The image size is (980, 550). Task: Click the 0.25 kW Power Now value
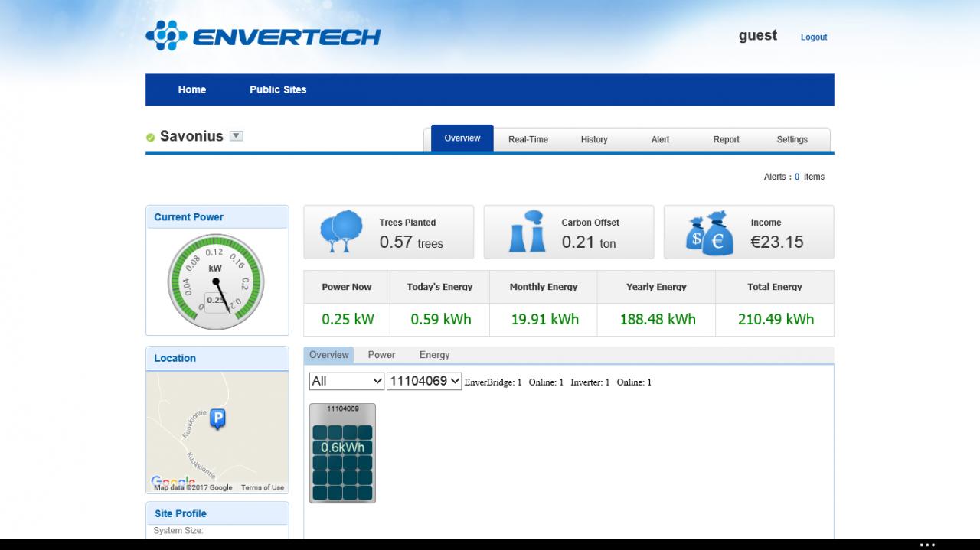pyautogui.click(x=348, y=319)
